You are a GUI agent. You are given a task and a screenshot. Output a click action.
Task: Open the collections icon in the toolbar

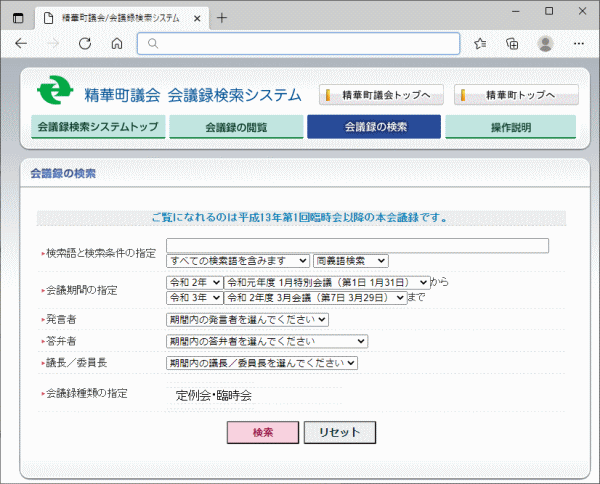pos(512,44)
